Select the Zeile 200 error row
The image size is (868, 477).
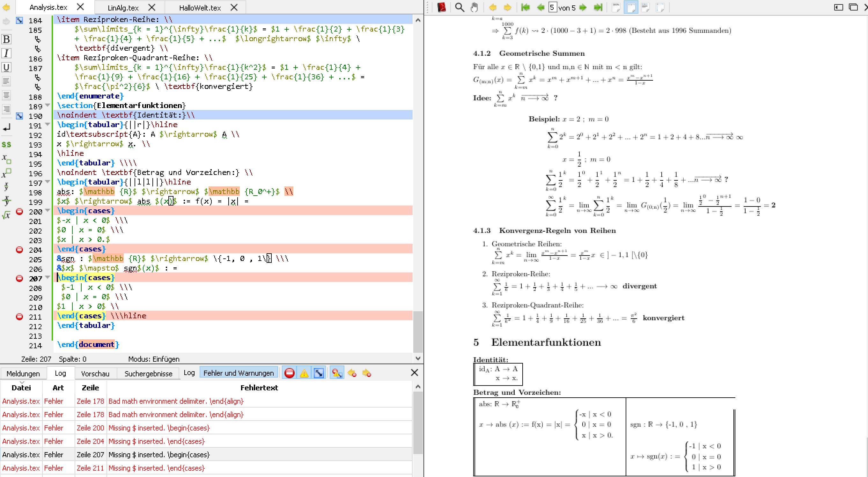tap(206, 428)
